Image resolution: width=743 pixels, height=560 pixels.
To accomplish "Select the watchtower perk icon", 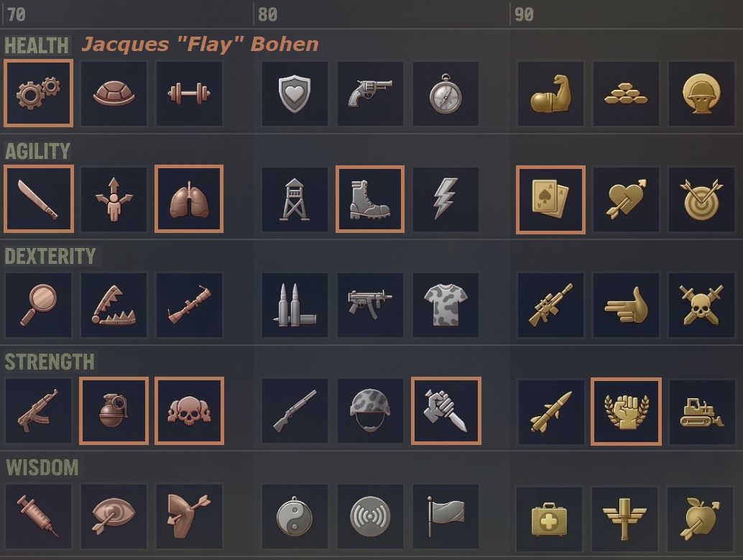I will point(295,199).
